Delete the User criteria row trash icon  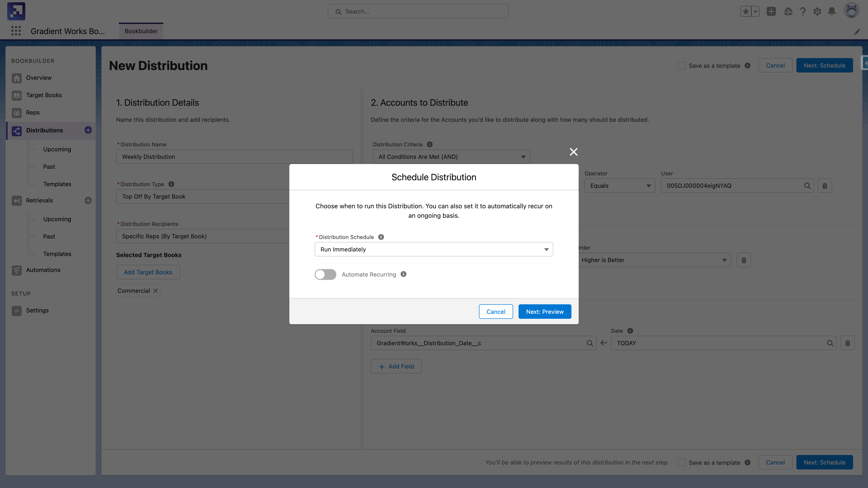tap(825, 185)
